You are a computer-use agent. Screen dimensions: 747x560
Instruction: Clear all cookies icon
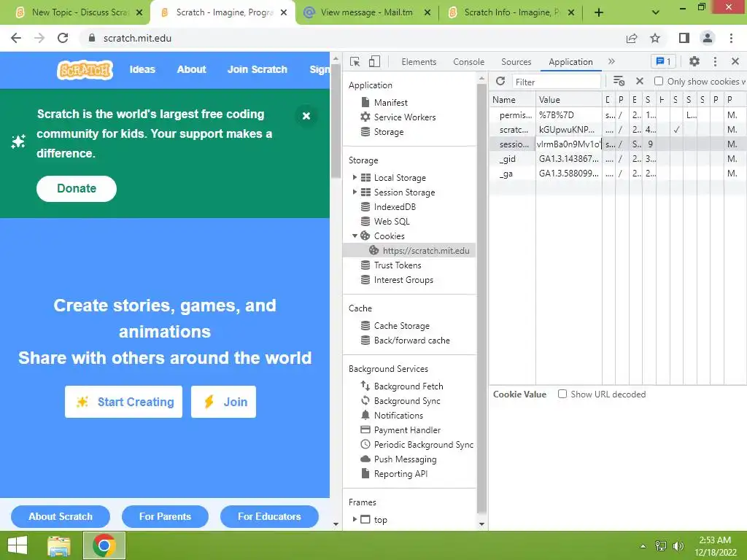point(619,81)
